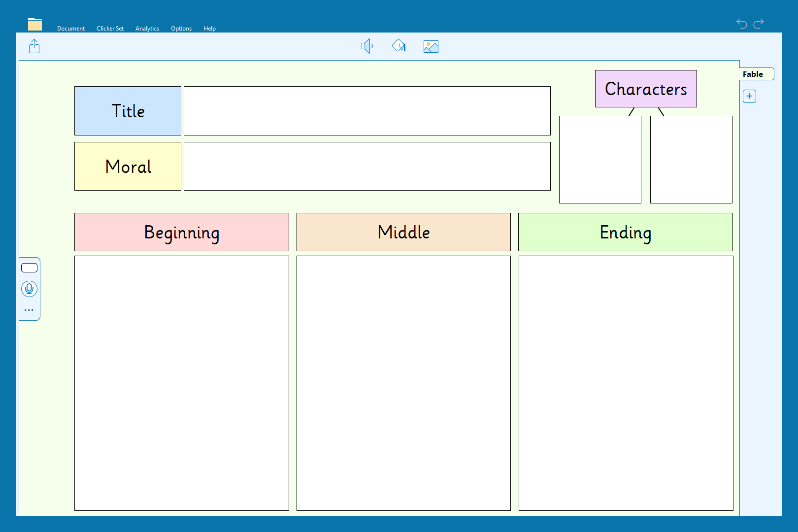This screenshot has height=532, width=798.
Task: Click the redo arrow
Action: coord(759,23)
